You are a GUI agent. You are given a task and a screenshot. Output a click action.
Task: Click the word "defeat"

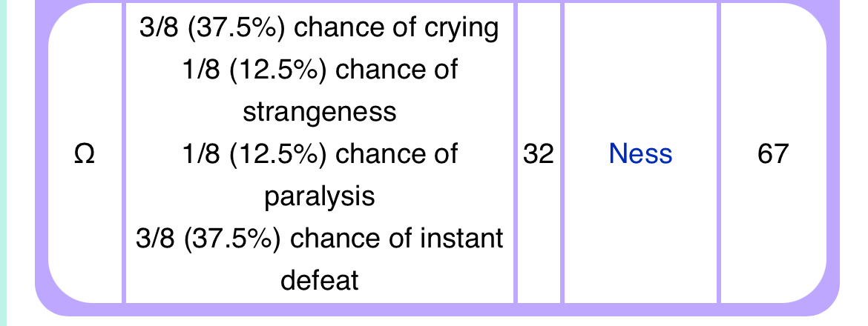(x=320, y=281)
